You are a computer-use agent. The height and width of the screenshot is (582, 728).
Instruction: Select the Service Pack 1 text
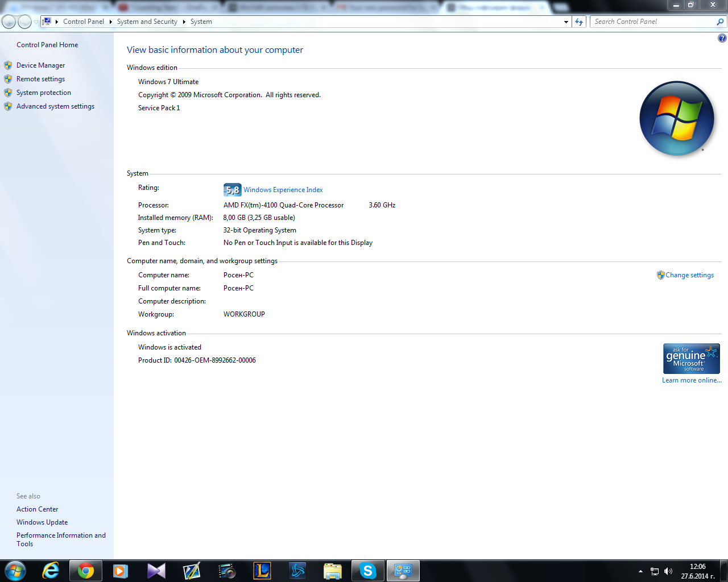(159, 108)
